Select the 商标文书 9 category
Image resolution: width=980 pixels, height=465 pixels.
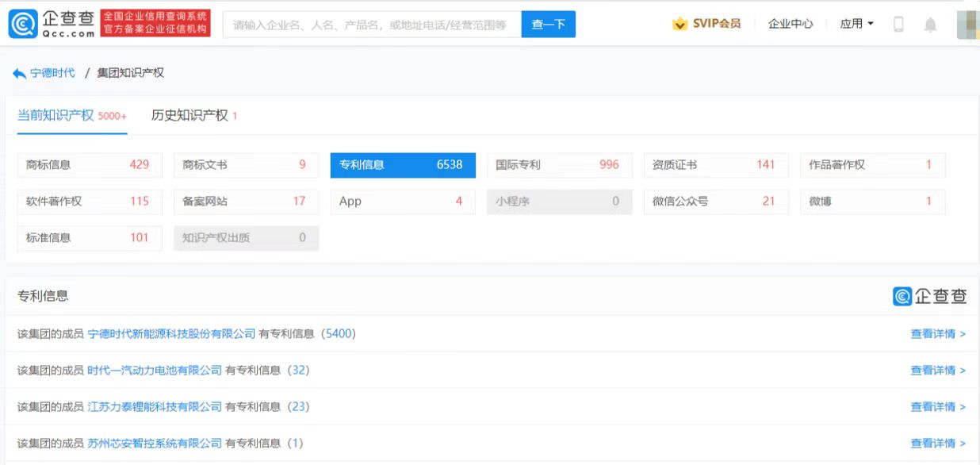pyautogui.click(x=246, y=165)
